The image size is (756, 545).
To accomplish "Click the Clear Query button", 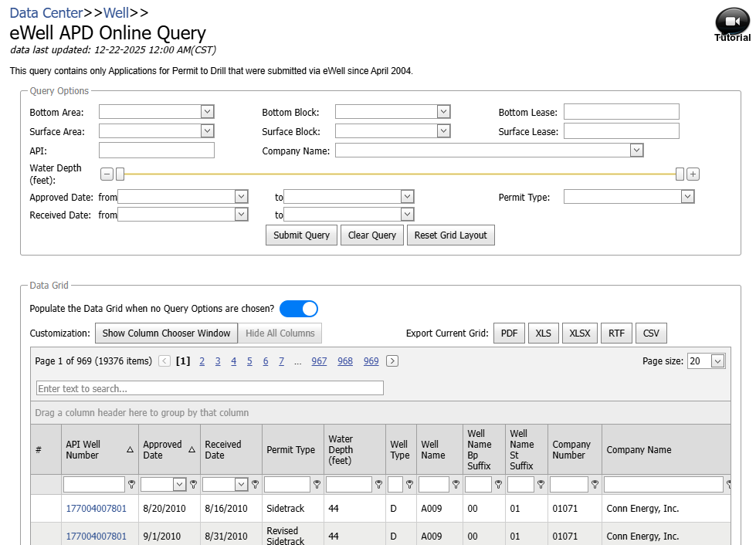I will point(371,235).
